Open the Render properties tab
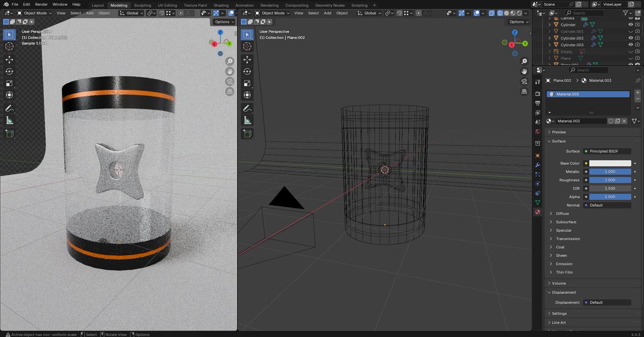 [x=538, y=94]
